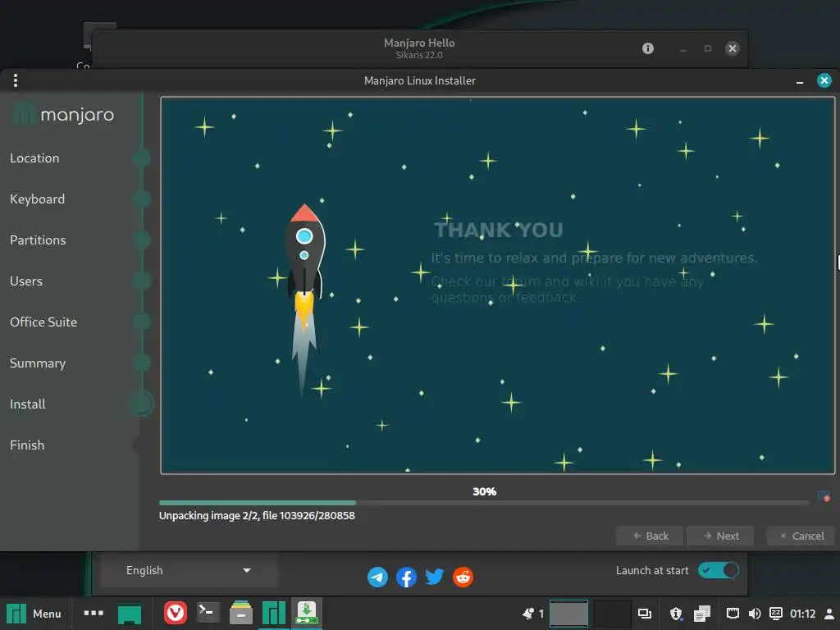
Task: Open the installer's three-dot menu
Action: coord(16,81)
